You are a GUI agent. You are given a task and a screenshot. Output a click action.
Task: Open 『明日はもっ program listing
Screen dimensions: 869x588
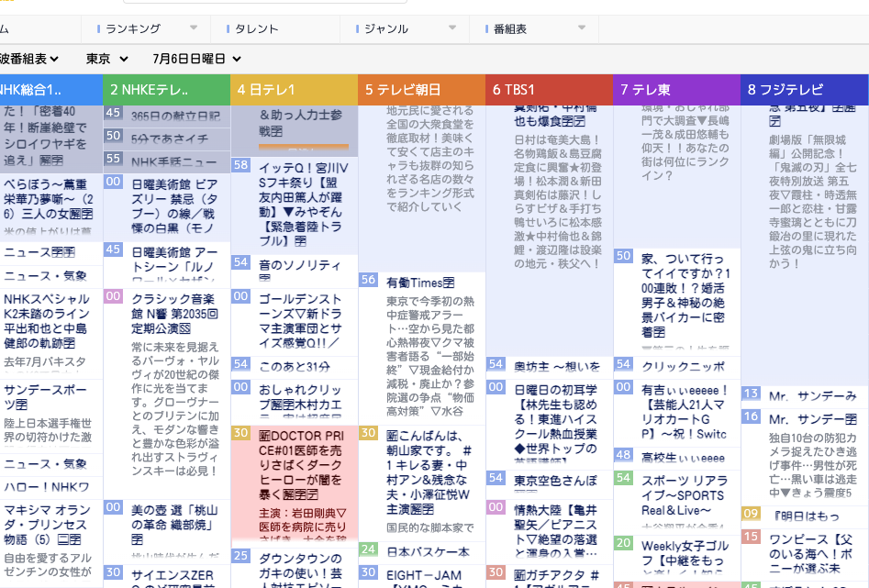click(807, 516)
